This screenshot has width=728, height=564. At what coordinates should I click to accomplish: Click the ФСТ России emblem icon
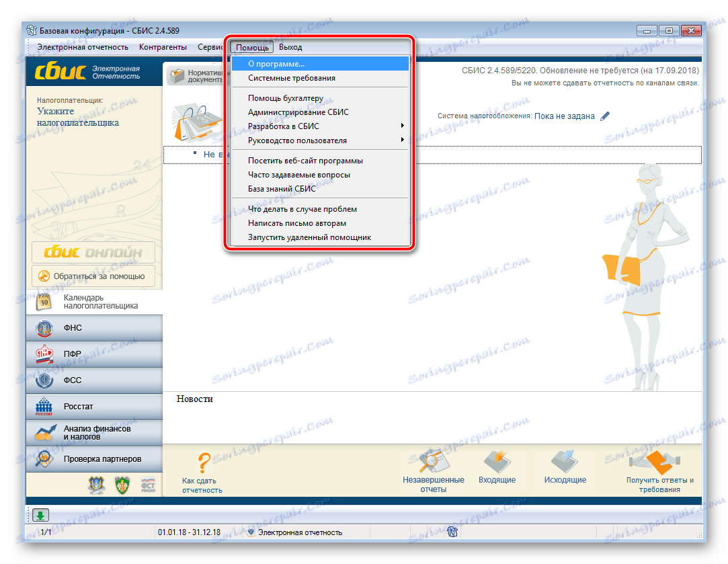[148, 485]
